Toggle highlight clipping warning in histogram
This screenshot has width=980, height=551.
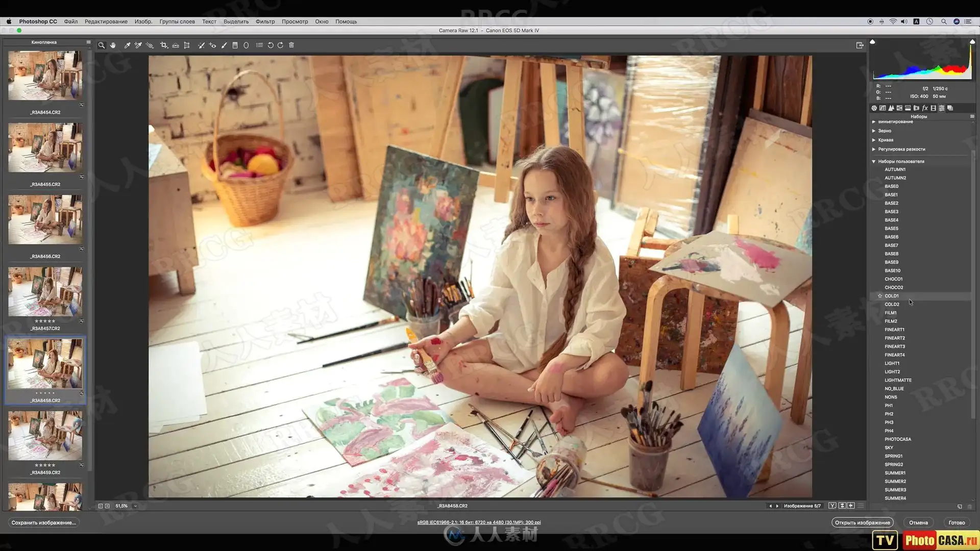pyautogui.click(x=972, y=42)
